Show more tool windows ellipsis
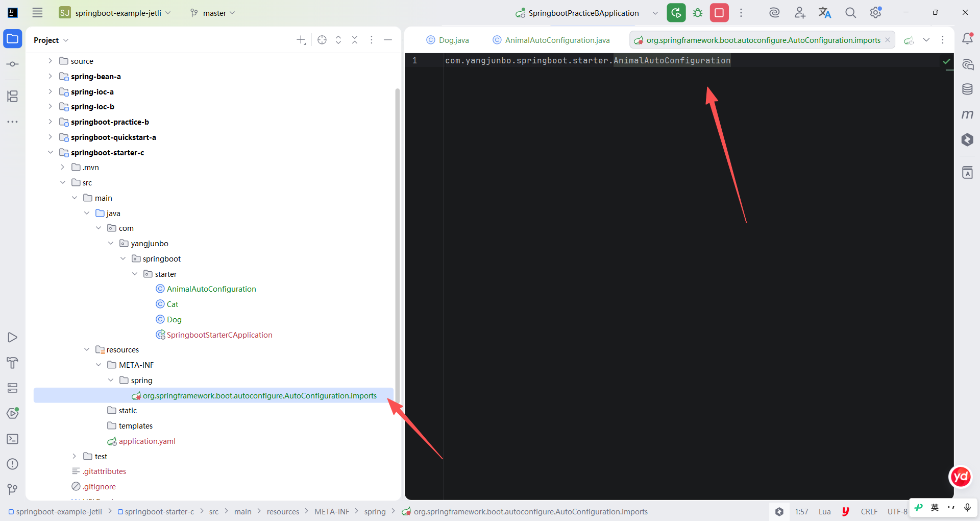Image resolution: width=980 pixels, height=521 pixels. [x=13, y=122]
